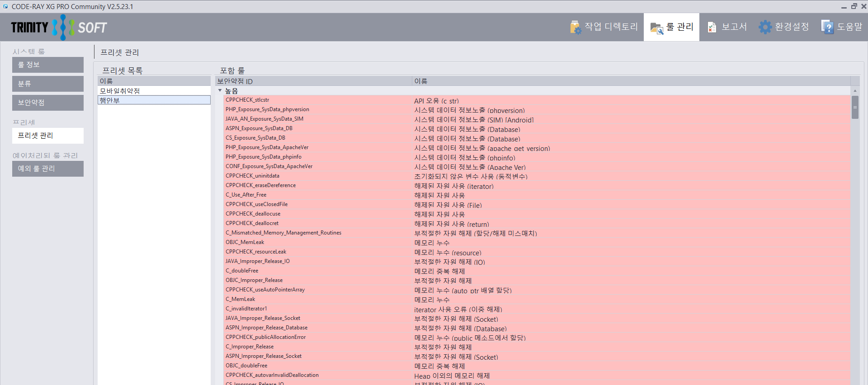Switch to the 룰 관리 tab
868x385 pixels.
pos(671,27)
